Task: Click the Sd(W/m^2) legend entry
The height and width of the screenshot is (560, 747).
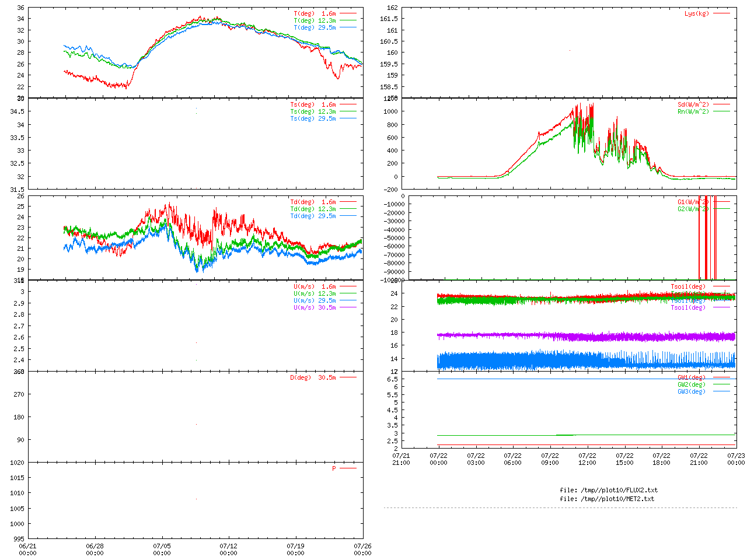Action: tap(693, 104)
